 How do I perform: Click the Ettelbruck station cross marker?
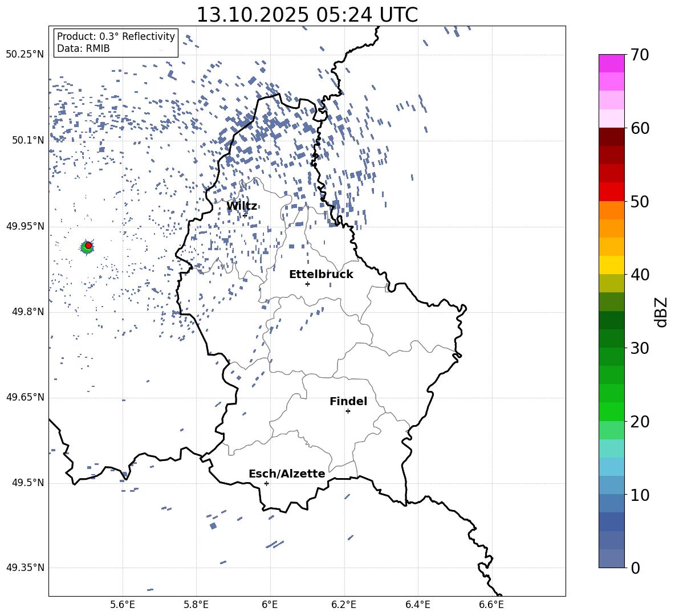[307, 284]
